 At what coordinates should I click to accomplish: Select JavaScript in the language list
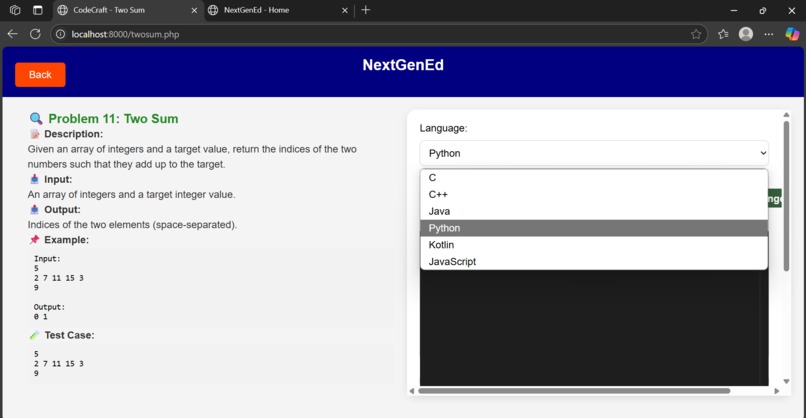point(594,261)
